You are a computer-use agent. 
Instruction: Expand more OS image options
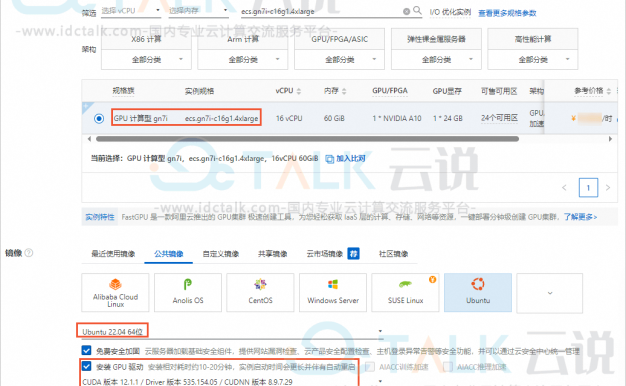(550, 293)
